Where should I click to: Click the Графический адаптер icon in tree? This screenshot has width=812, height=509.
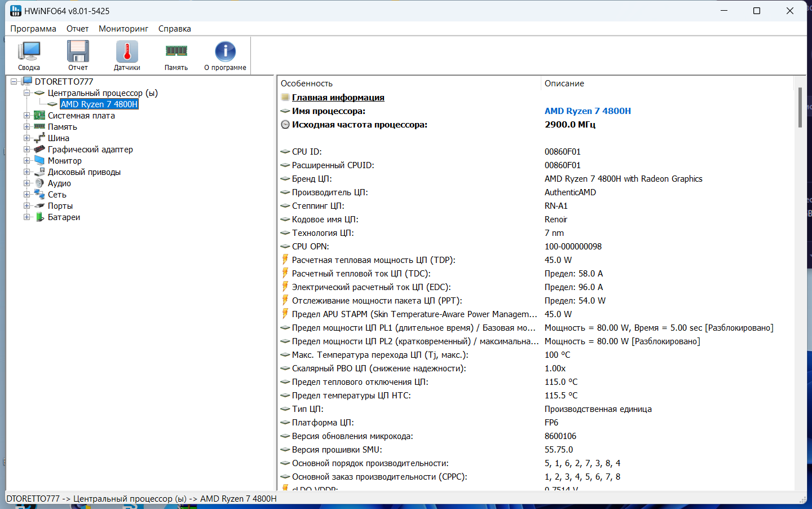[x=39, y=149]
